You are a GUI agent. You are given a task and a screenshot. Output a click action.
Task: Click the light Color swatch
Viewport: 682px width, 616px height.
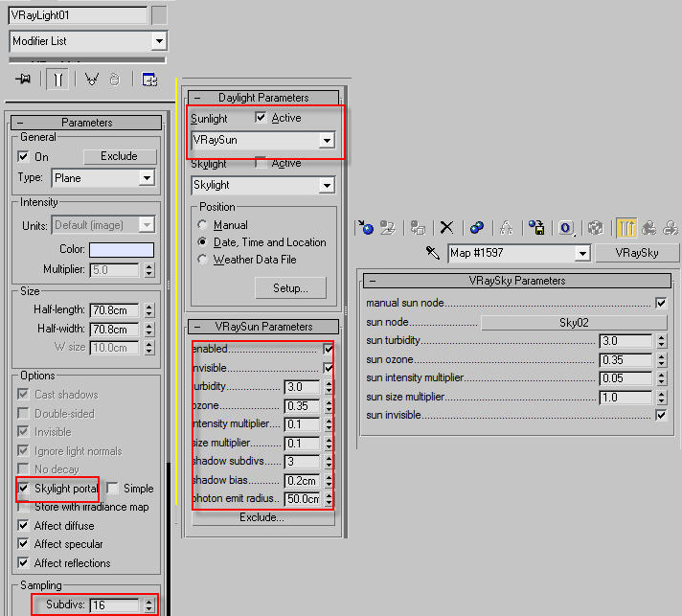(122, 250)
